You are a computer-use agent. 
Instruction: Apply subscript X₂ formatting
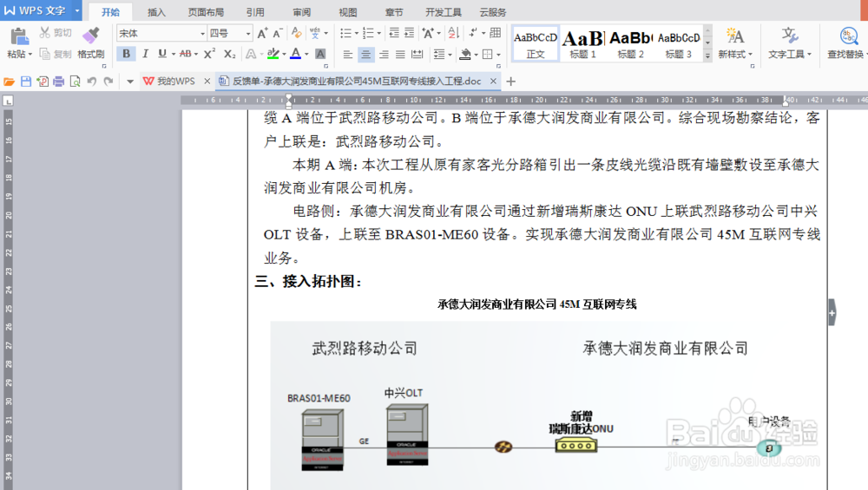(x=229, y=54)
